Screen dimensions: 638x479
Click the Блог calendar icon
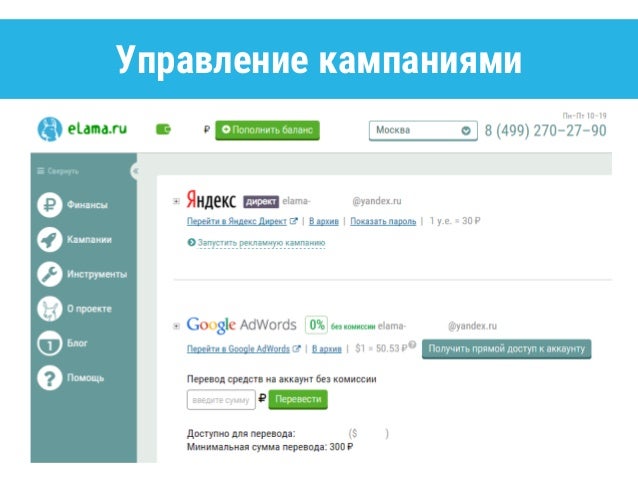click(50, 343)
